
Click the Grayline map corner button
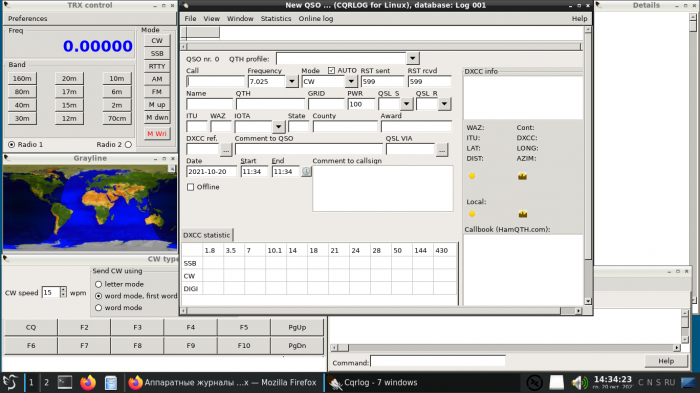pyautogui.click(x=171, y=168)
